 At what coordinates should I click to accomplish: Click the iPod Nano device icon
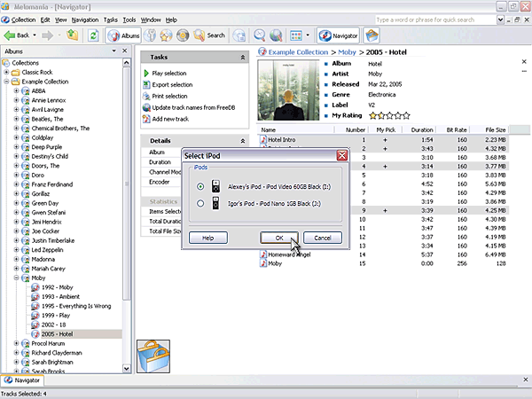click(215, 203)
